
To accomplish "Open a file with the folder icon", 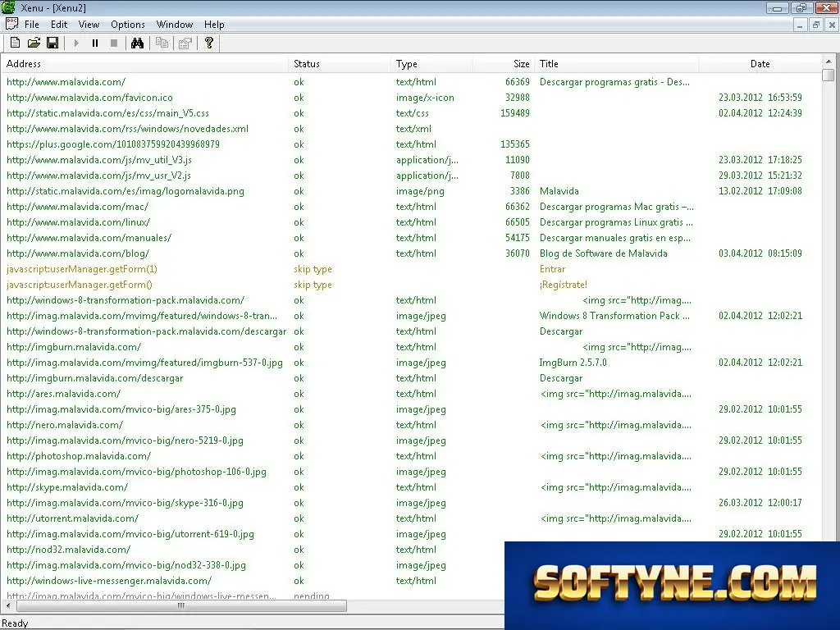I will (x=34, y=43).
